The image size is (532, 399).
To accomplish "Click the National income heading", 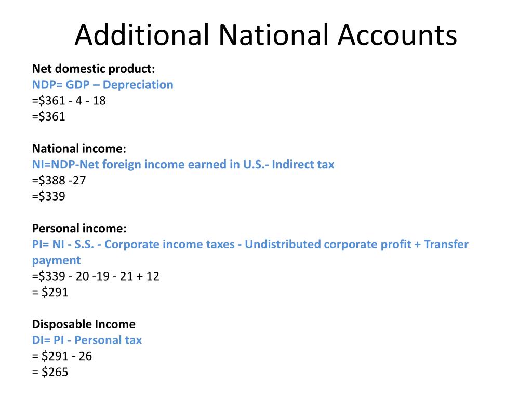I will coord(79,149).
